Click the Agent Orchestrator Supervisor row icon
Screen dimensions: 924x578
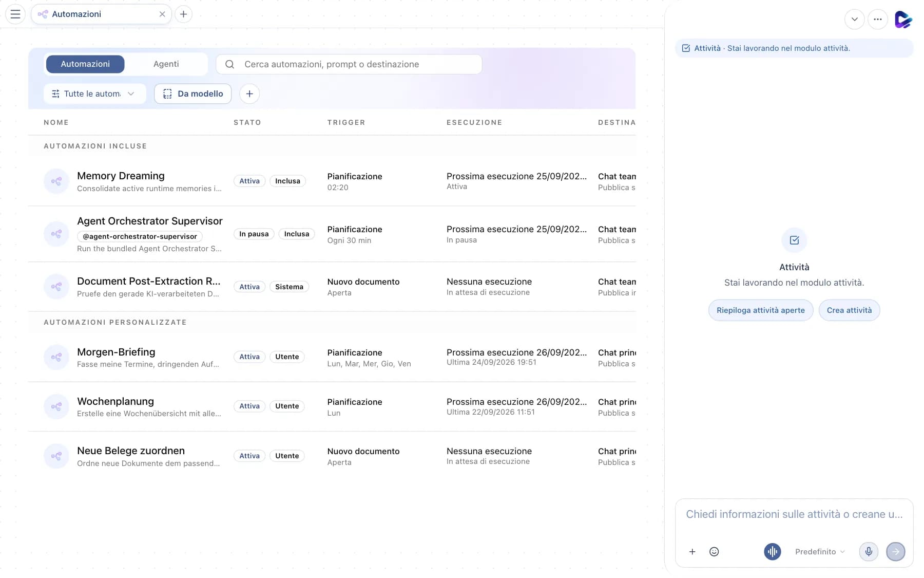click(x=56, y=234)
